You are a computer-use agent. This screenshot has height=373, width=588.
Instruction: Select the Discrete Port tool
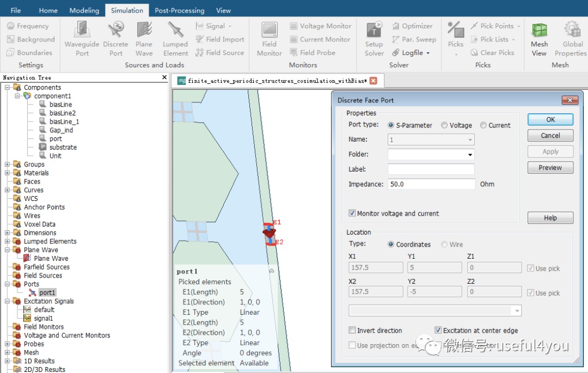115,39
